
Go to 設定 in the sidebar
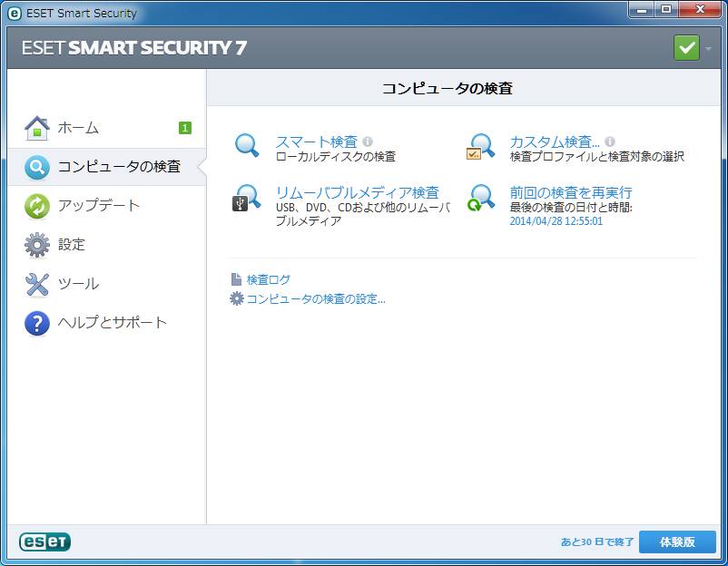click(x=107, y=245)
